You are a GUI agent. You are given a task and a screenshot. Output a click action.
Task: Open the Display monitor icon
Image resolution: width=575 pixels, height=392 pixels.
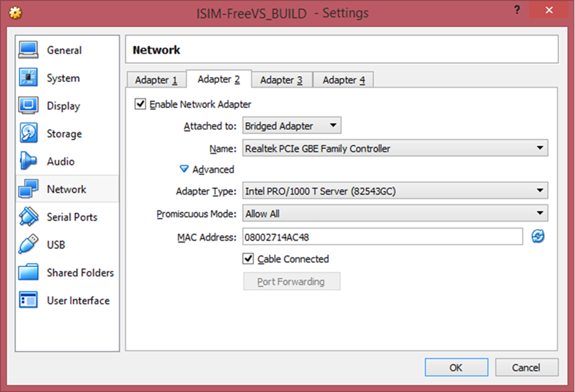click(x=29, y=106)
